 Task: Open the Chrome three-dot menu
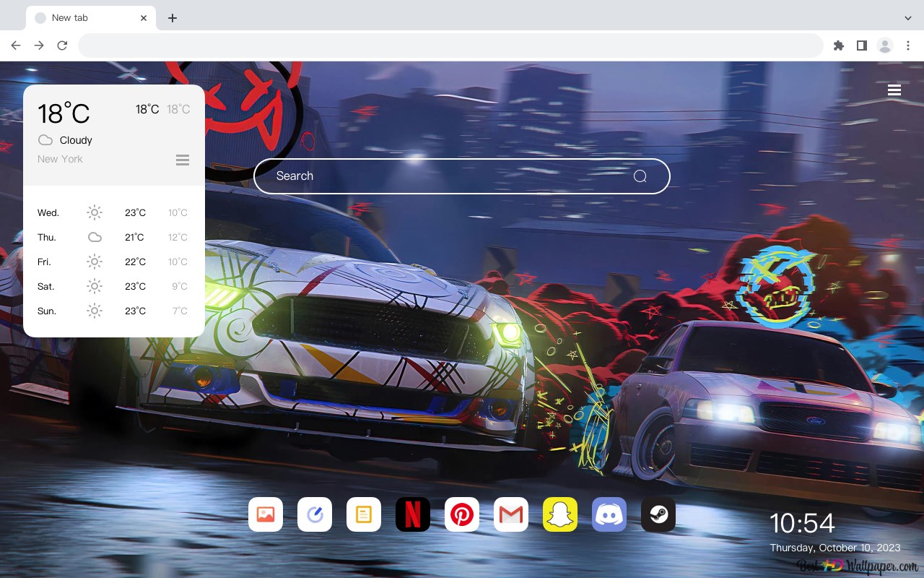[x=908, y=46]
